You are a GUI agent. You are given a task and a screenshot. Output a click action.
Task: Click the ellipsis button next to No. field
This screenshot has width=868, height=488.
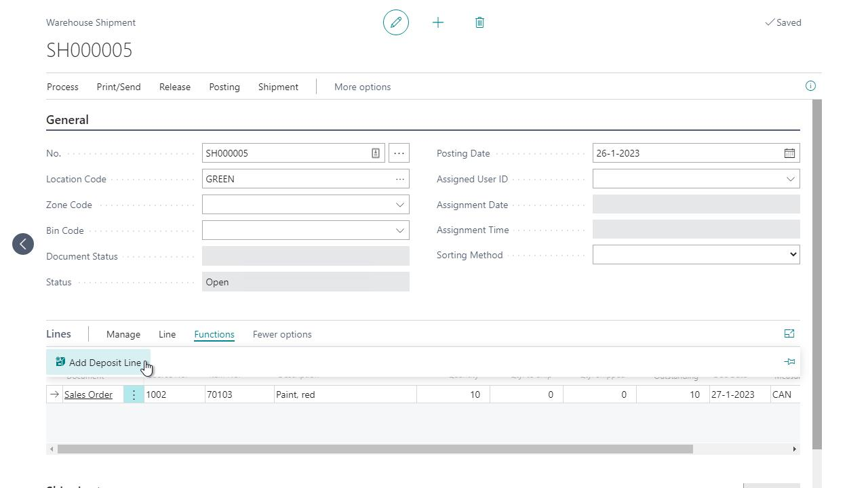coord(399,153)
